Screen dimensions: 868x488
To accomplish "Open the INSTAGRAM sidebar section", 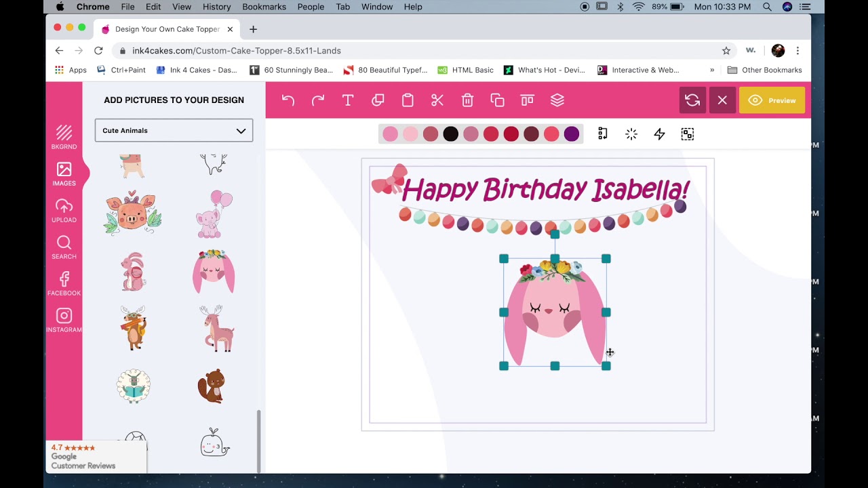I will [x=64, y=320].
